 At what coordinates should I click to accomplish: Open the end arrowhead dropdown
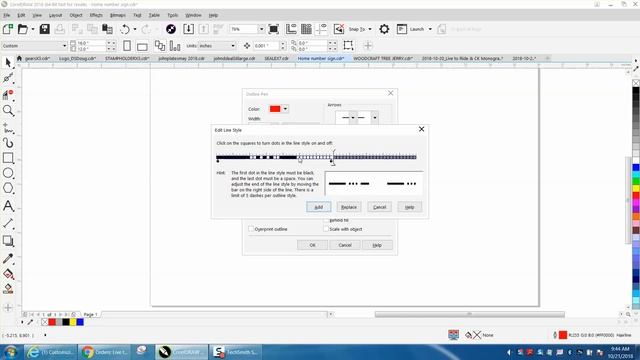[x=375, y=118]
